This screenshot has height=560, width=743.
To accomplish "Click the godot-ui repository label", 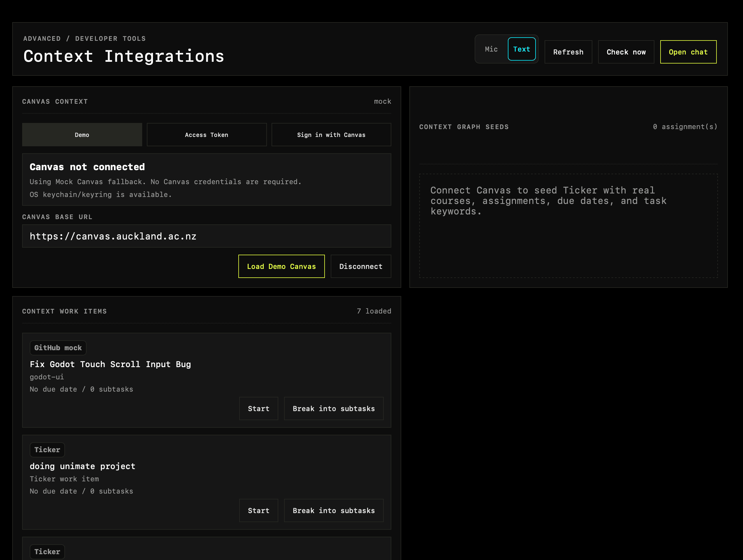I will click(x=47, y=377).
